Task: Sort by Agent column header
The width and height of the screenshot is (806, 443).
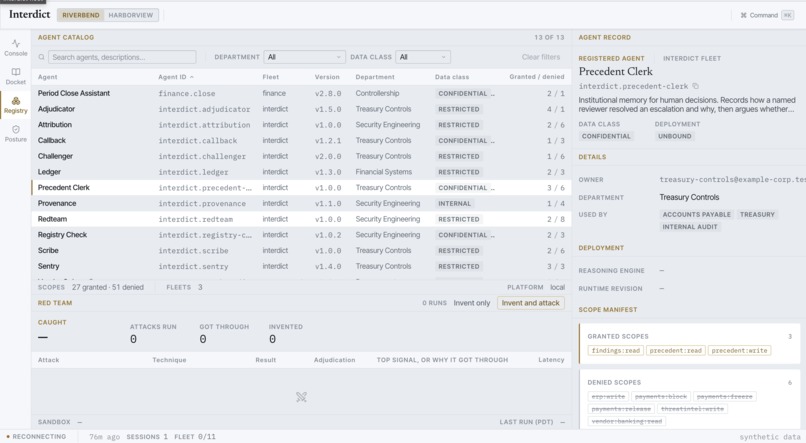Action: tap(47, 77)
